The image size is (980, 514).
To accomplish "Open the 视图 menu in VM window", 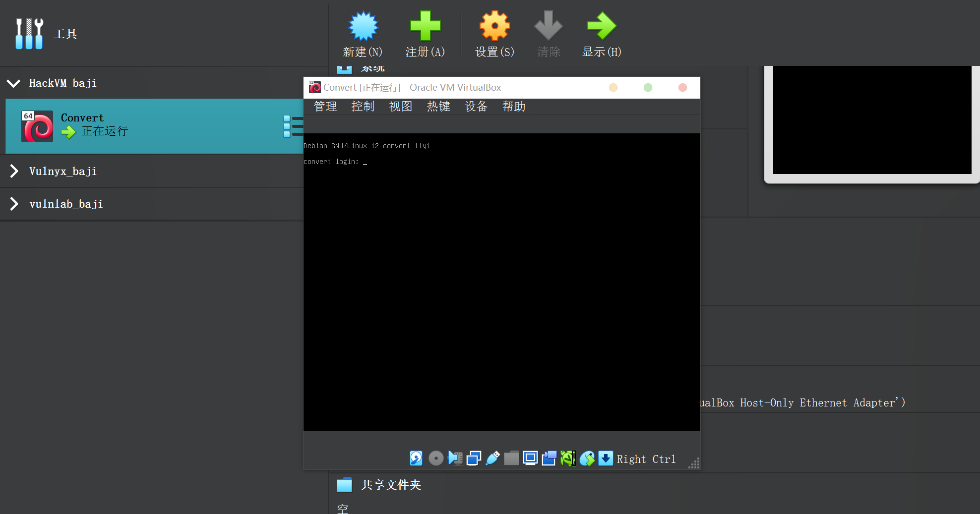I will tap(401, 107).
